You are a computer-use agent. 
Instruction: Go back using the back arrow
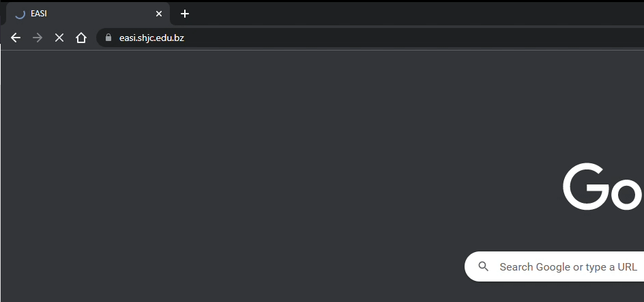[16, 38]
